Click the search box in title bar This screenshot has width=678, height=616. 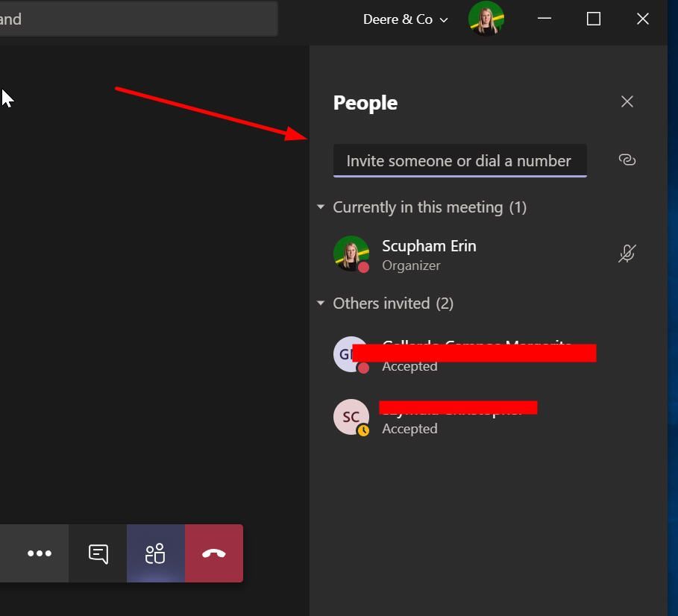[x=139, y=19]
